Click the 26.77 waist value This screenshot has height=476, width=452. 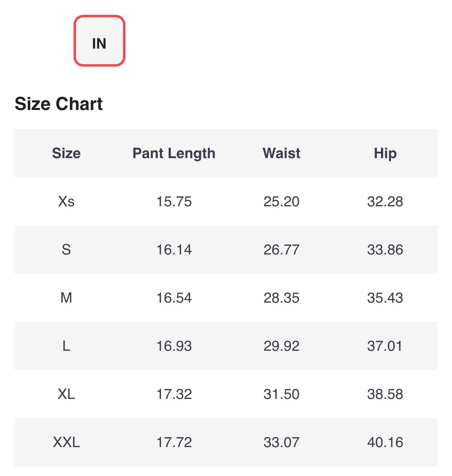[281, 250]
